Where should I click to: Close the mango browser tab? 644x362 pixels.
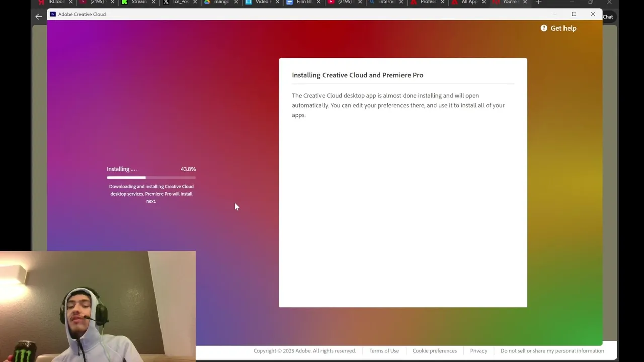(236, 2)
